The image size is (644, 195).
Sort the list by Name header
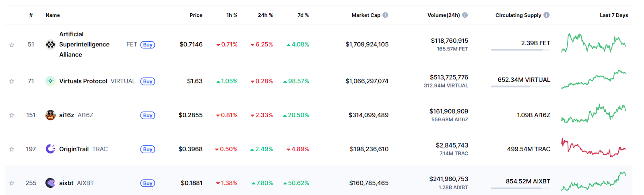coord(53,15)
